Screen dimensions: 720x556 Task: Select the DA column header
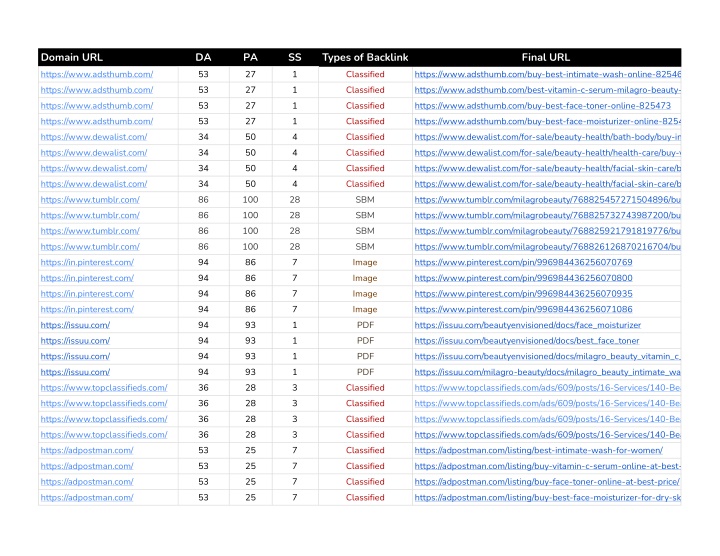(203, 57)
